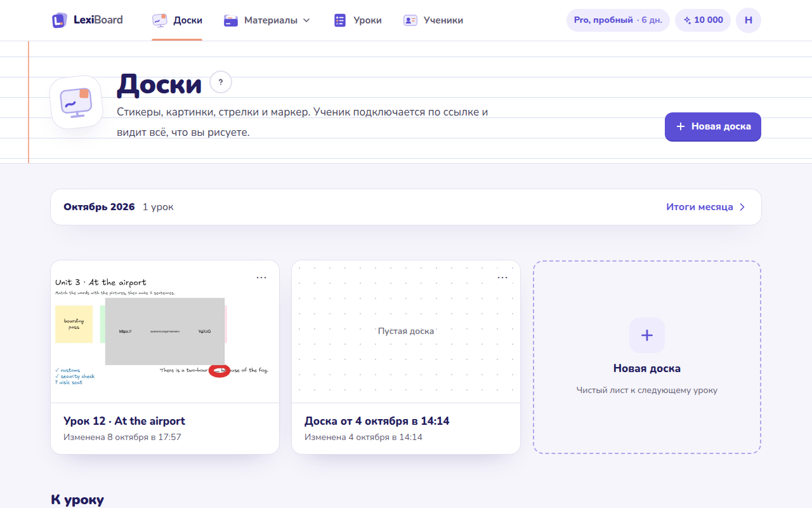The height and width of the screenshot is (508, 812).
Task: Click the plus icon in Новая доска button
Action: tap(681, 126)
